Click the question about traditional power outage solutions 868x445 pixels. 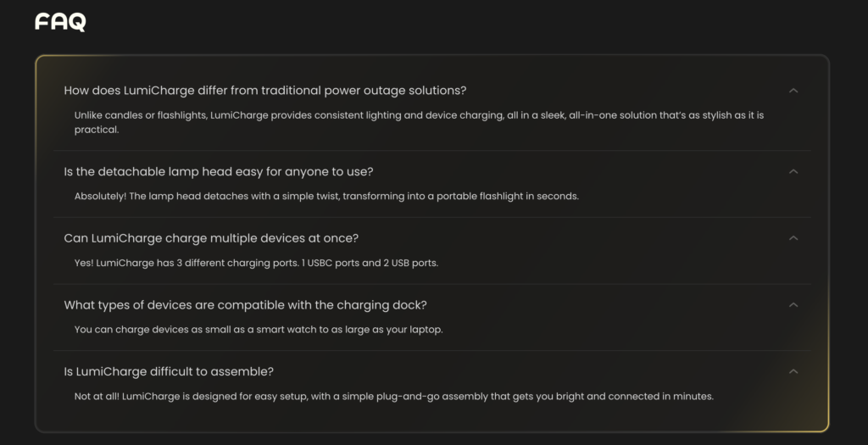coord(265,91)
